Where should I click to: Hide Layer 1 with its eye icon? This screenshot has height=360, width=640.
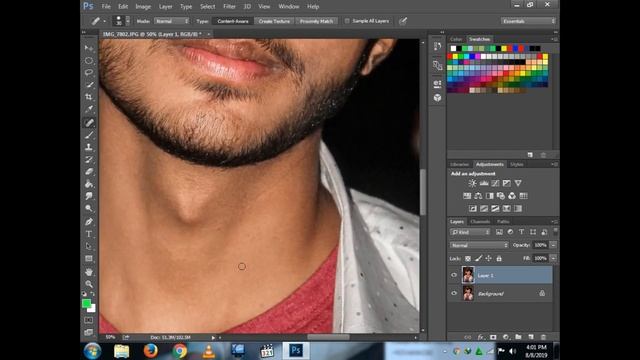tap(454, 275)
